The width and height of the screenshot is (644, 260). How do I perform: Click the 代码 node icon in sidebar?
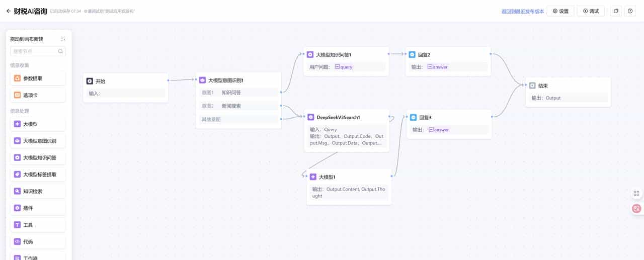17,242
